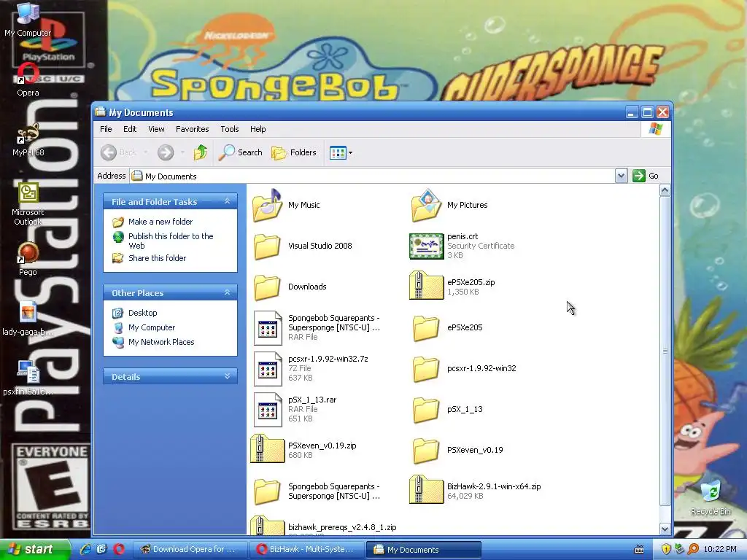Image resolution: width=747 pixels, height=560 pixels.
Task: Click Share this folder link
Action: [x=158, y=258]
